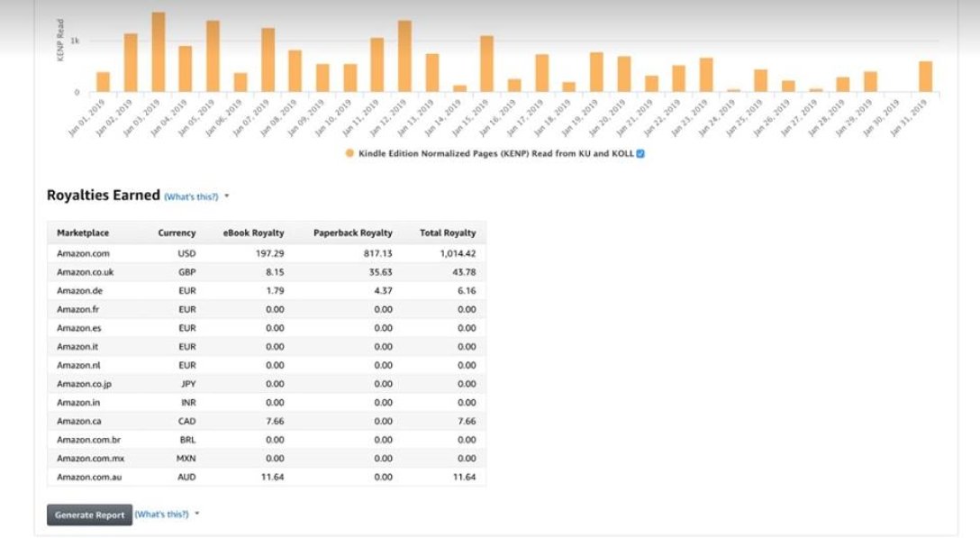Screen dimensions: 980x538
Task: Open "What's this?" beside Generate Report
Action: click(x=161, y=514)
